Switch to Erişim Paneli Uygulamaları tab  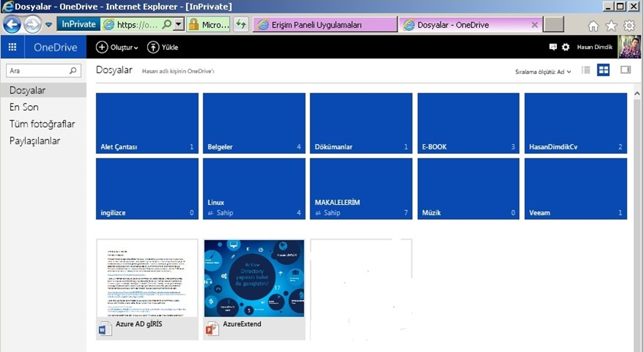[x=325, y=25]
